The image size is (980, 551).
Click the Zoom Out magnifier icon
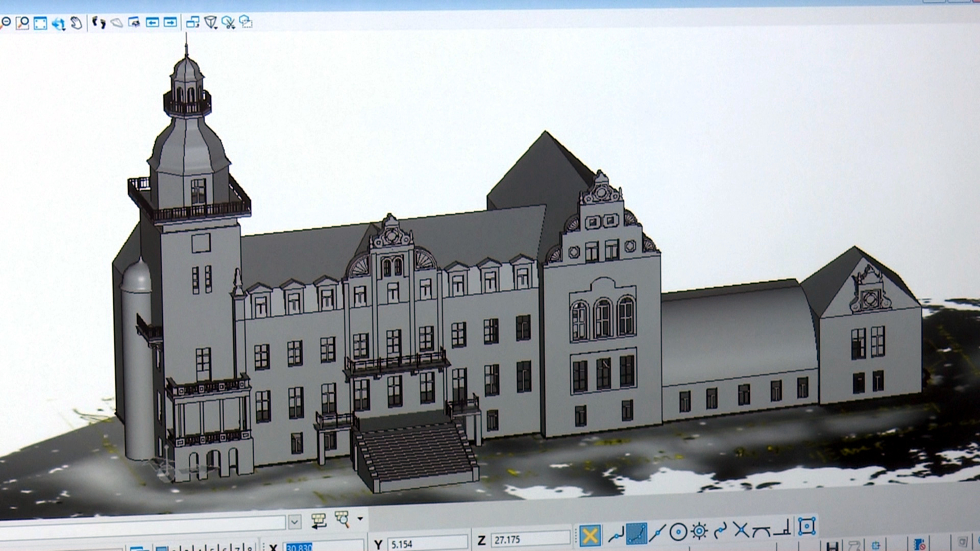(6, 22)
